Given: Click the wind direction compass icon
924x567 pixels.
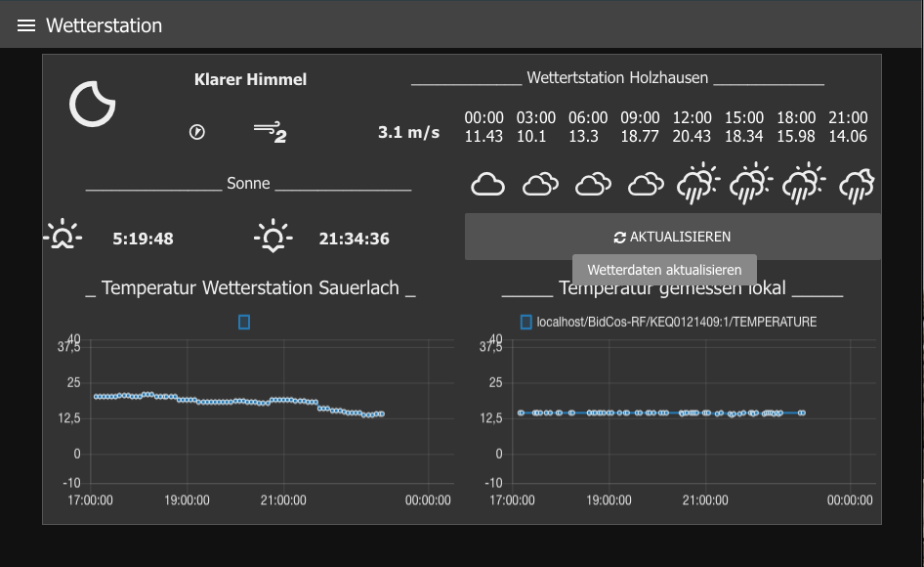Looking at the screenshot, I should (x=196, y=132).
